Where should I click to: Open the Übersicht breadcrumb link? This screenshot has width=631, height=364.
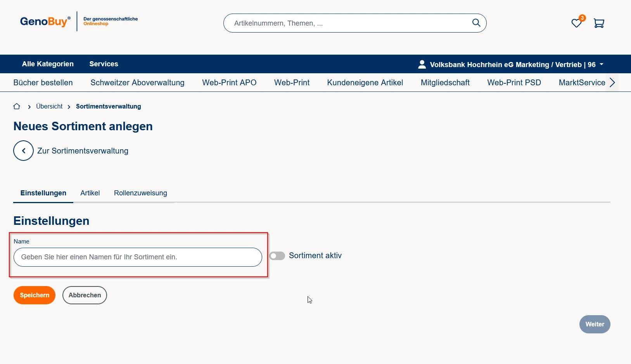coord(49,106)
